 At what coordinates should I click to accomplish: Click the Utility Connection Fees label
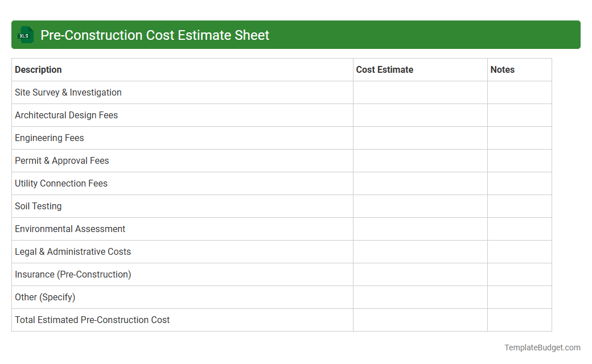point(61,183)
